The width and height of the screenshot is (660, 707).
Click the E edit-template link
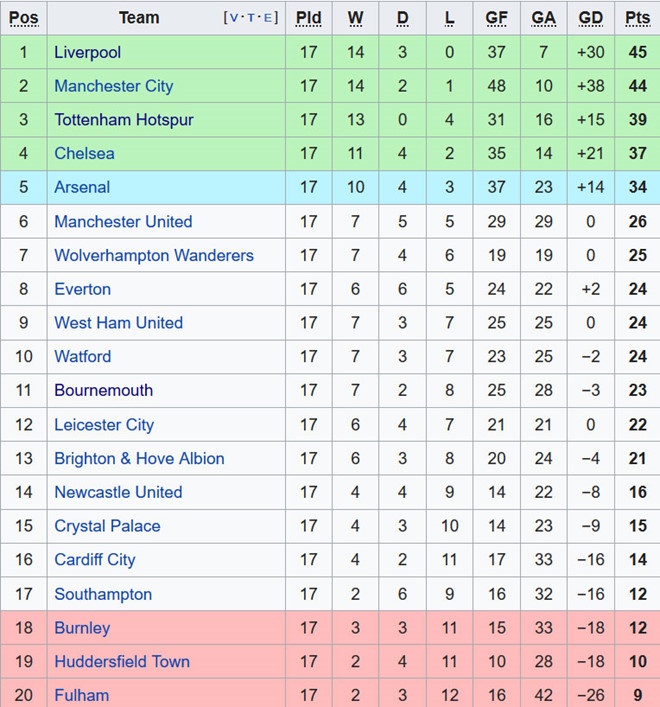click(267, 18)
